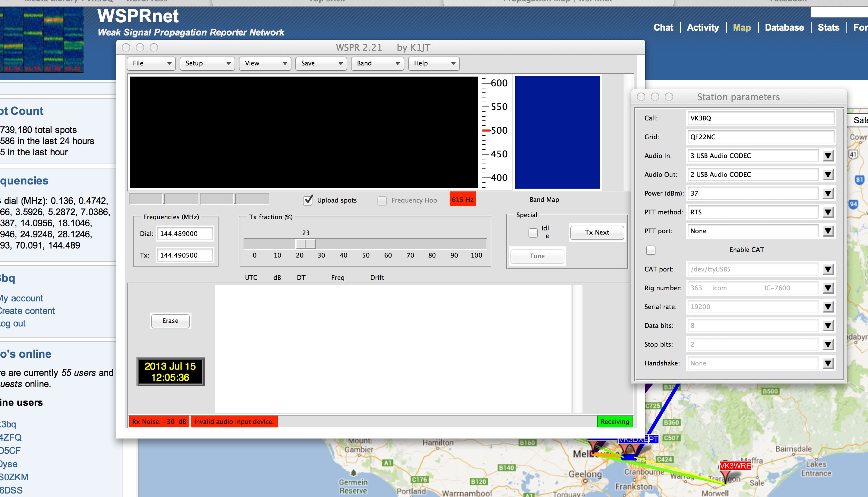Open the Audio In device dropdown
The image size is (868, 497).
828,156
